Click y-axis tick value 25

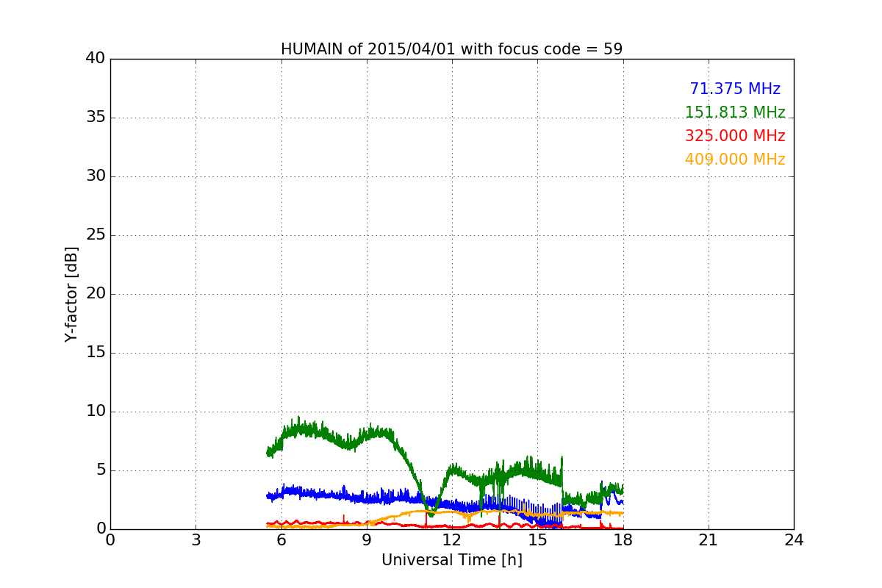(95, 235)
